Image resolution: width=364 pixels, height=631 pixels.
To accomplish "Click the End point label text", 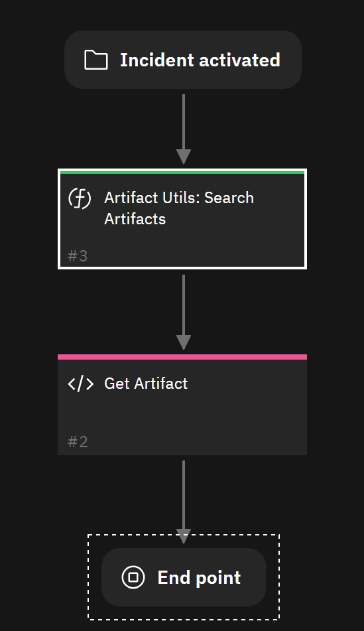I will click(x=199, y=578).
